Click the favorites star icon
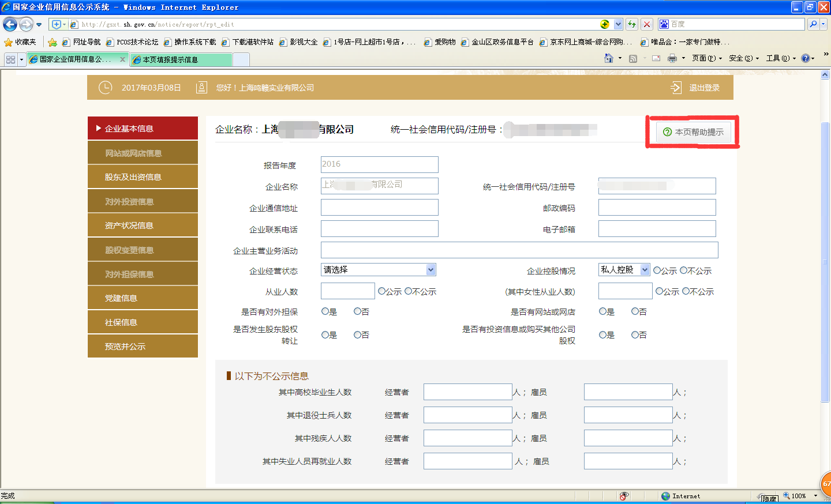The image size is (831, 504). 8,42
